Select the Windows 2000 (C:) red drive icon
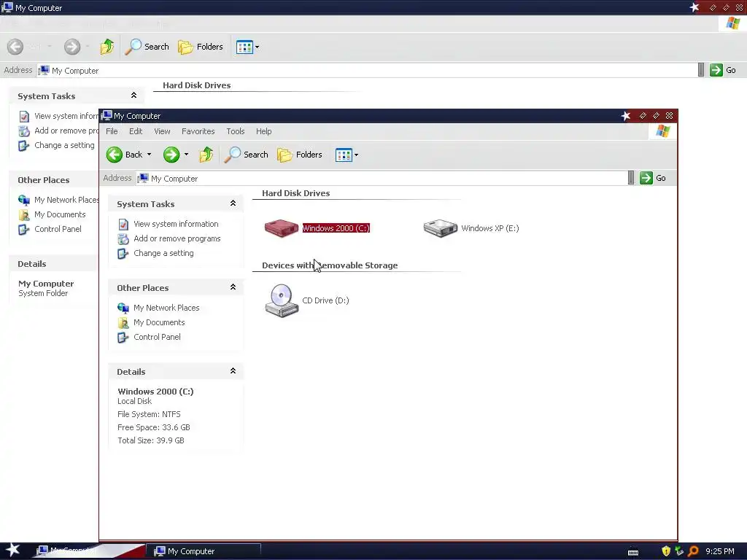Screen dimensions: 747x560 [281, 228]
